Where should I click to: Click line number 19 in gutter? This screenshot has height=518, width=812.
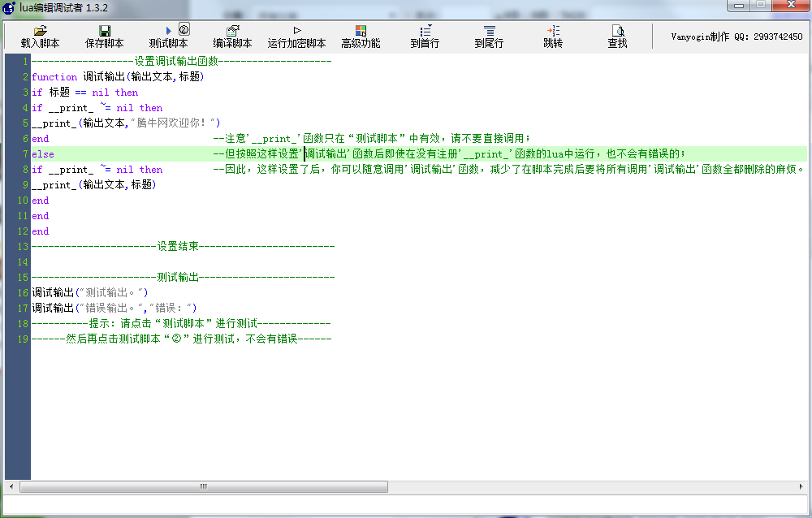(x=23, y=339)
